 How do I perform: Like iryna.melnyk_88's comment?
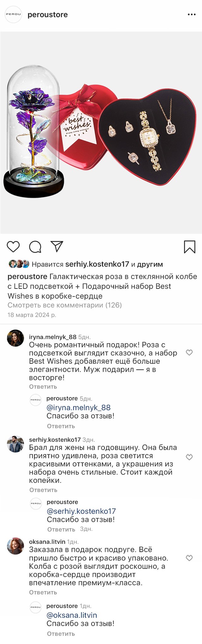click(x=189, y=353)
